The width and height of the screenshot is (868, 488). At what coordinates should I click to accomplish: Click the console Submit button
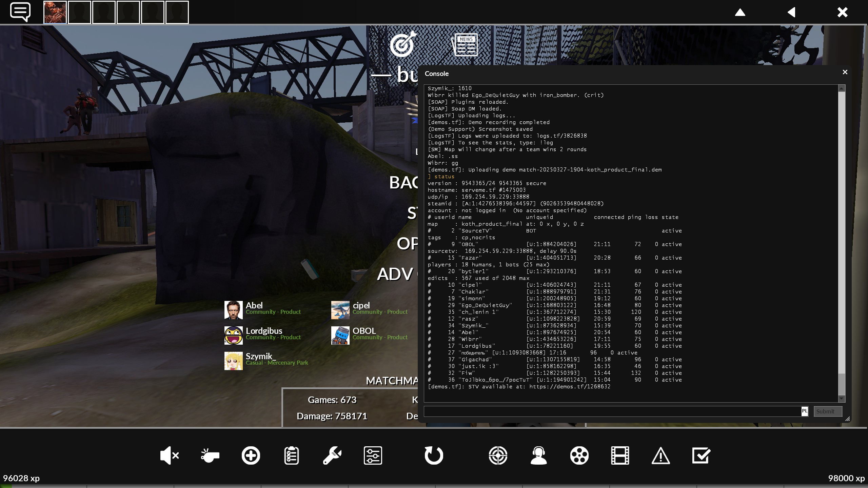click(x=828, y=411)
